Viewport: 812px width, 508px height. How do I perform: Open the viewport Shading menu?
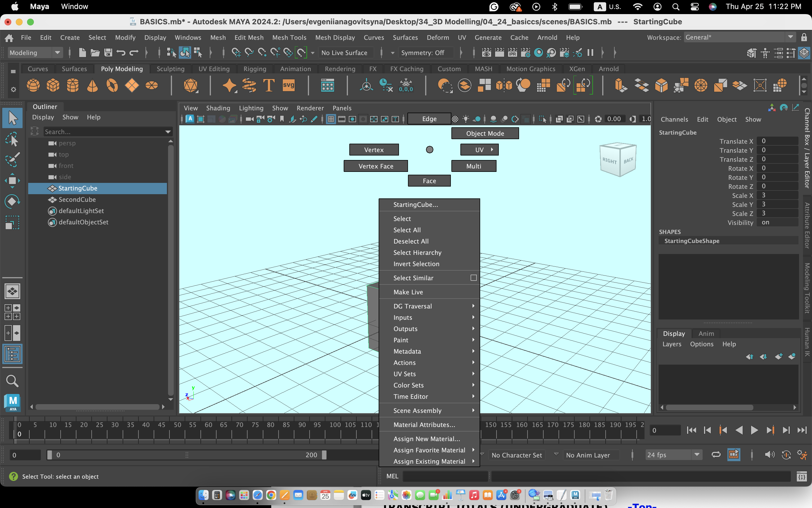tap(218, 108)
